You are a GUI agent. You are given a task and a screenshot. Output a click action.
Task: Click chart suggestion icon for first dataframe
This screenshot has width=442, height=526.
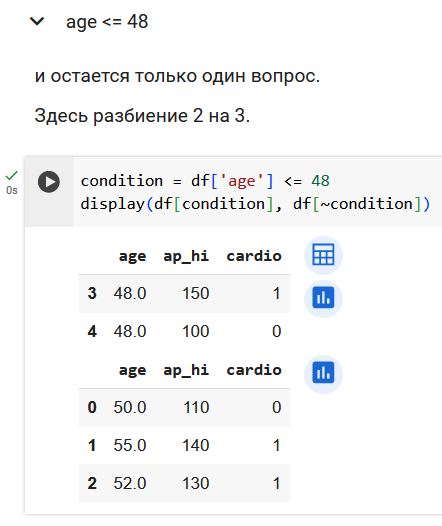click(x=323, y=298)
